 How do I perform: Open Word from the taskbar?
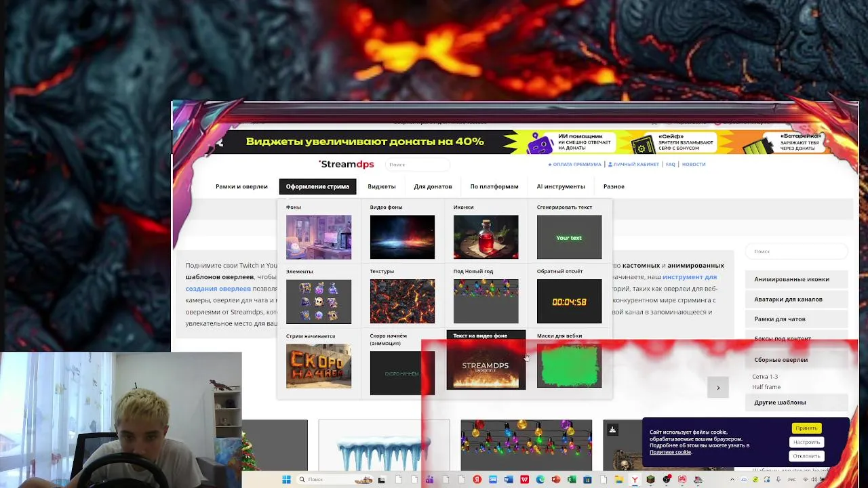509,479
